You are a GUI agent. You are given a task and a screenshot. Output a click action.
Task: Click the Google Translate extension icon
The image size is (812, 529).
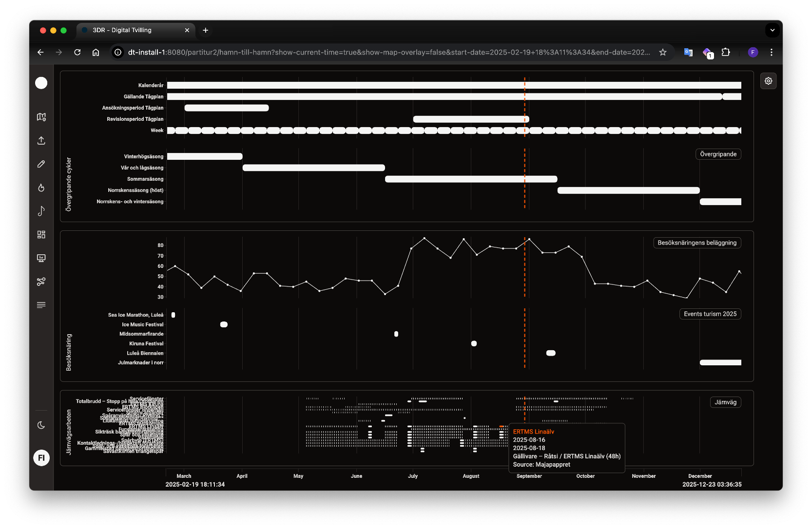(688, 52)
